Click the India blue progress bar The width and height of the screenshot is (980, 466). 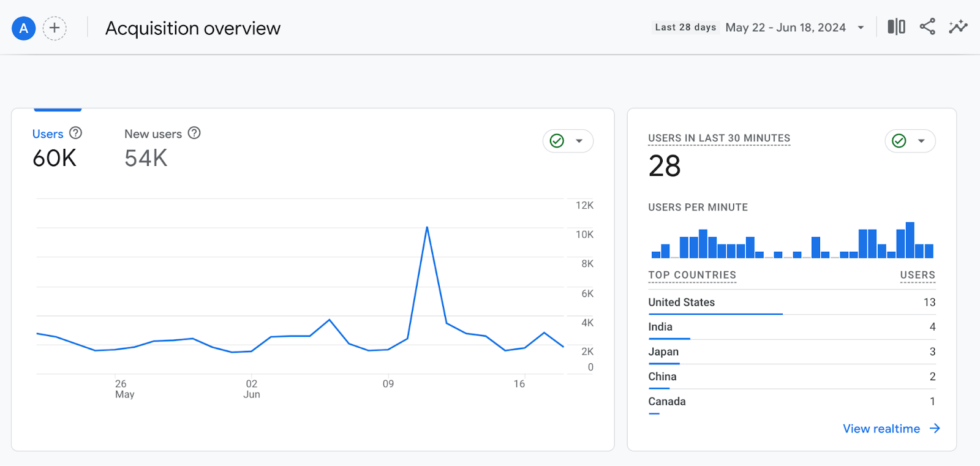point(669,339)
